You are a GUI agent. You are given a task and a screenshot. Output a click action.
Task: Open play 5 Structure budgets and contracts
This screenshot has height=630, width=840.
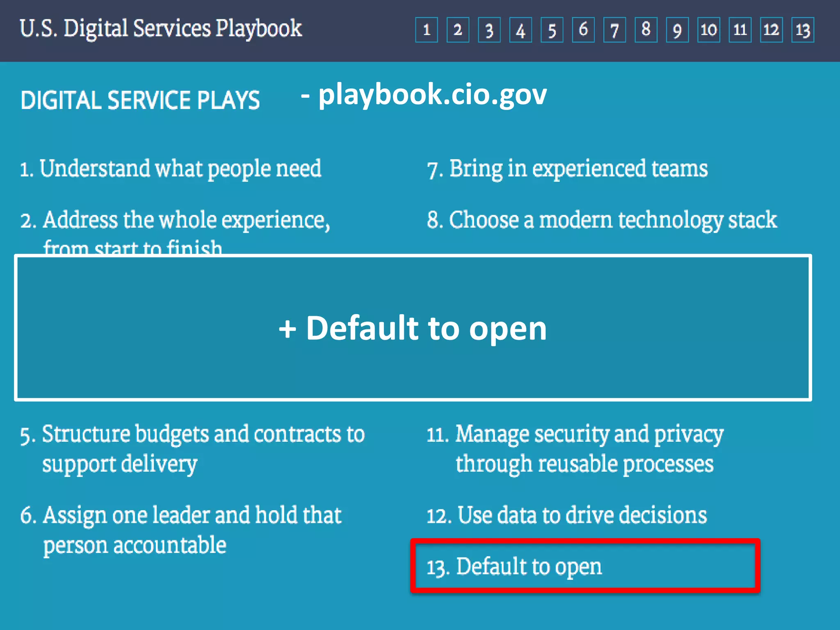[192, 449]
